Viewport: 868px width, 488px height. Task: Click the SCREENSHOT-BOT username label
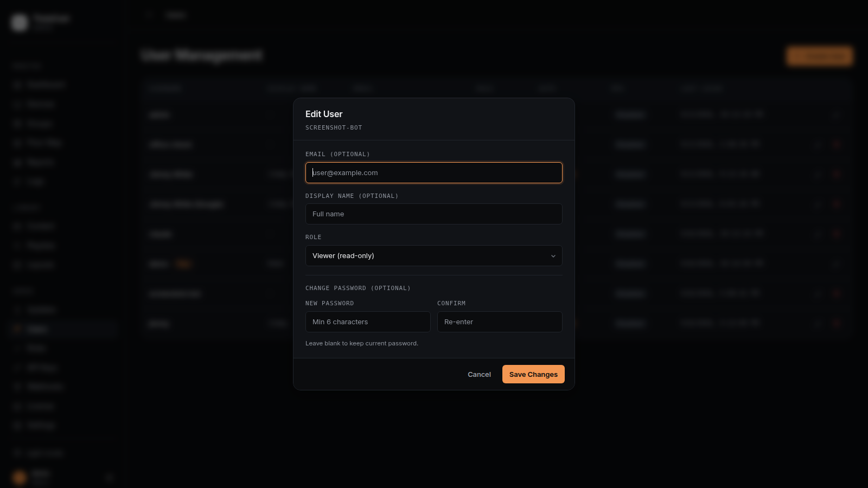tap(334, 127)
